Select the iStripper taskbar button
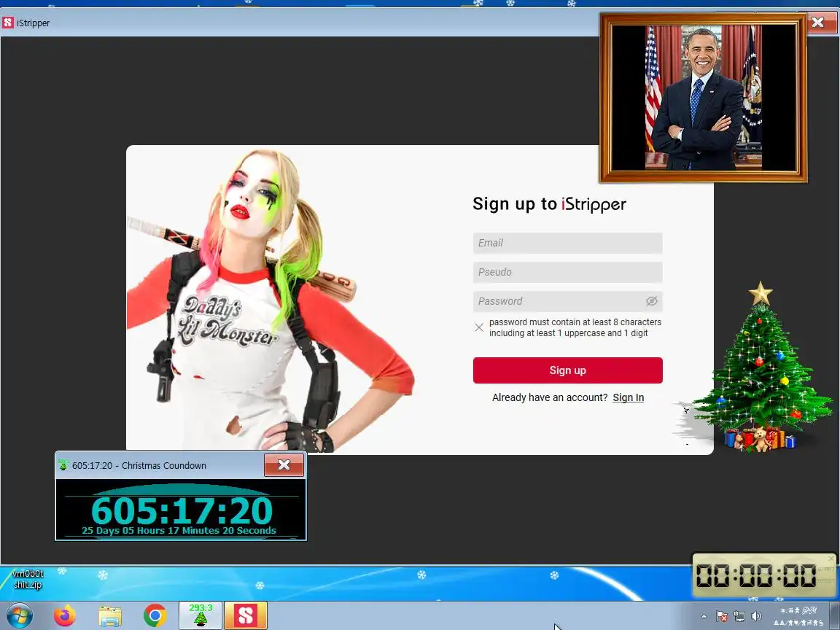840x630 pixels. [x=245, y=615]
